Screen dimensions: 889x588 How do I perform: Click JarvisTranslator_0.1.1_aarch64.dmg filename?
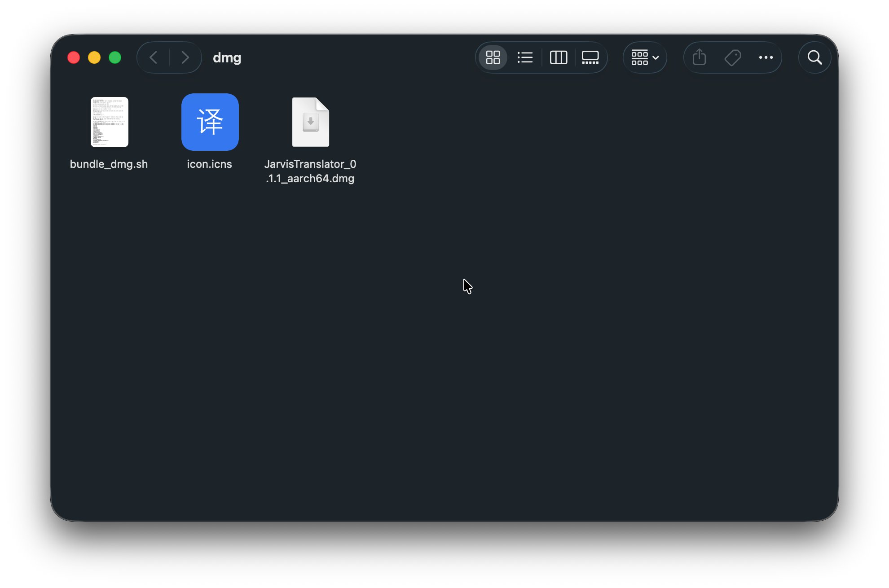point(310,171)
